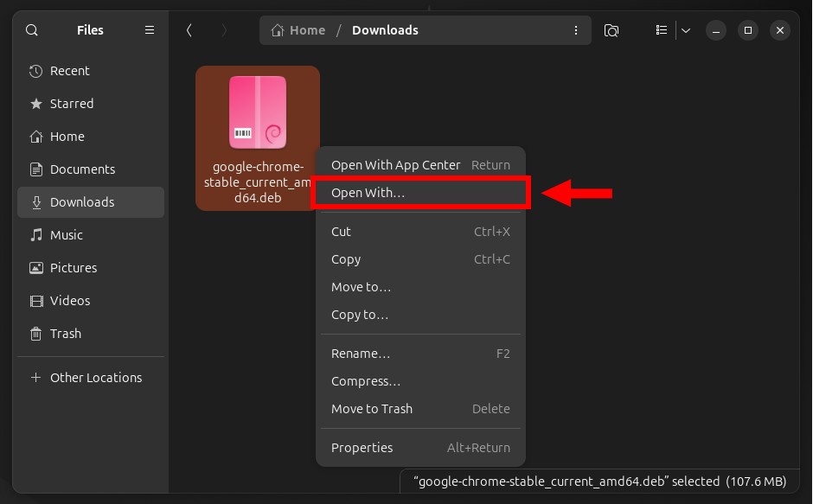Click the search-in-folder icon in header

(611, 30)
